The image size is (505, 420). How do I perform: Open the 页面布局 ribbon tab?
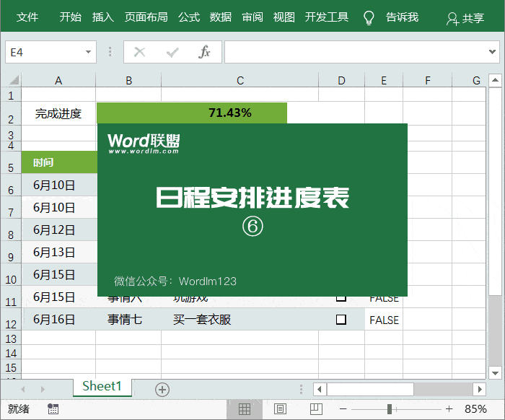(x=146, y=17)
